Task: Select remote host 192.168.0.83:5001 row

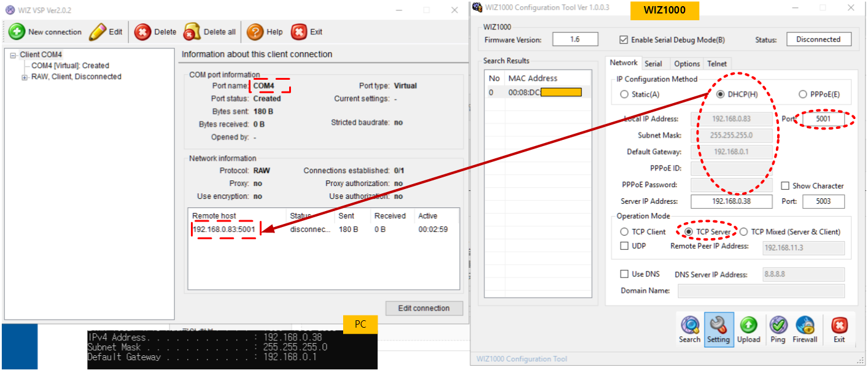Action: click(x=324, y=229)
